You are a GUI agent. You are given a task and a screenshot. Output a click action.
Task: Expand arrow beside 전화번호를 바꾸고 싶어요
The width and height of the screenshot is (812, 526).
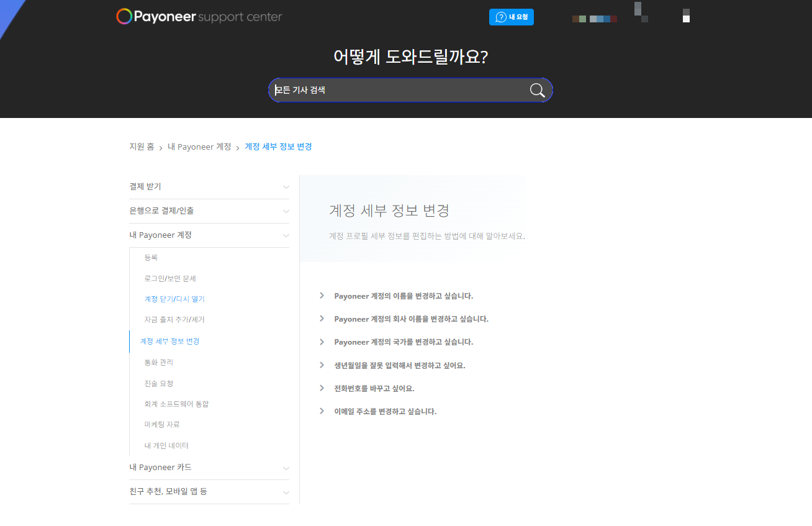322,388
